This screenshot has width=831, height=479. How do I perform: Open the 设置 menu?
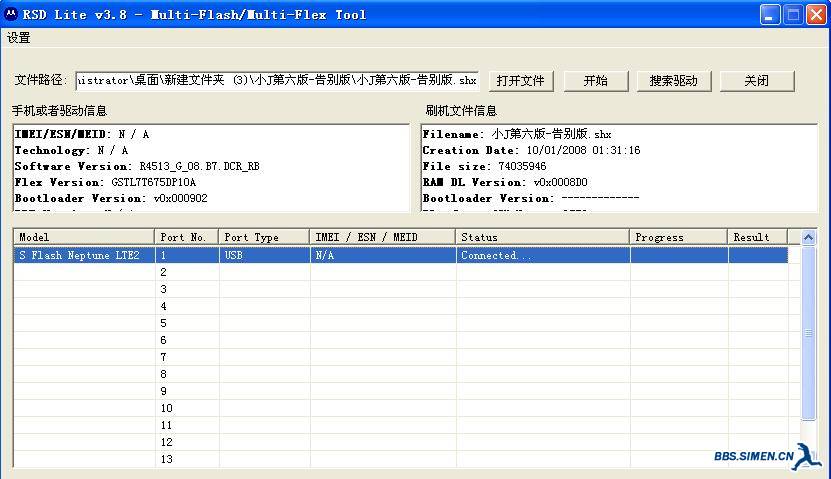[19, 38]
